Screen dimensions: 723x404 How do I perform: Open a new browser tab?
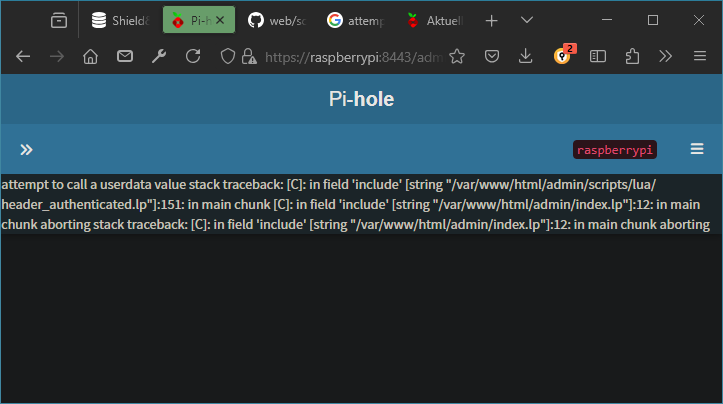[x=491, y=20]
